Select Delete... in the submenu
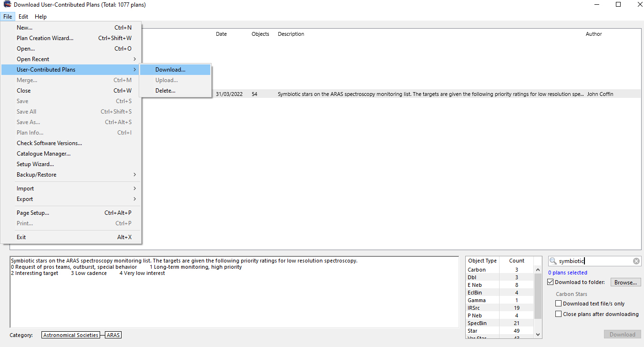 tap(165, 91)
